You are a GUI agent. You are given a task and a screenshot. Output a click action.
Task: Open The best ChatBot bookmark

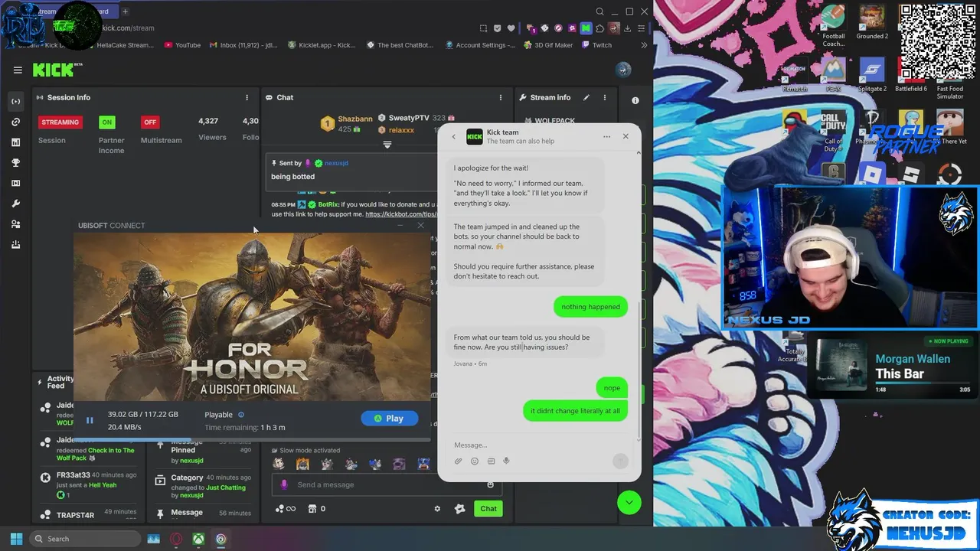point(400,45)
